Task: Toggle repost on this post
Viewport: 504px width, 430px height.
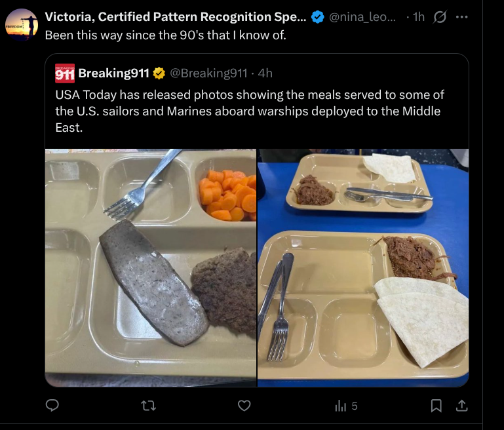Action: [148, 406]
